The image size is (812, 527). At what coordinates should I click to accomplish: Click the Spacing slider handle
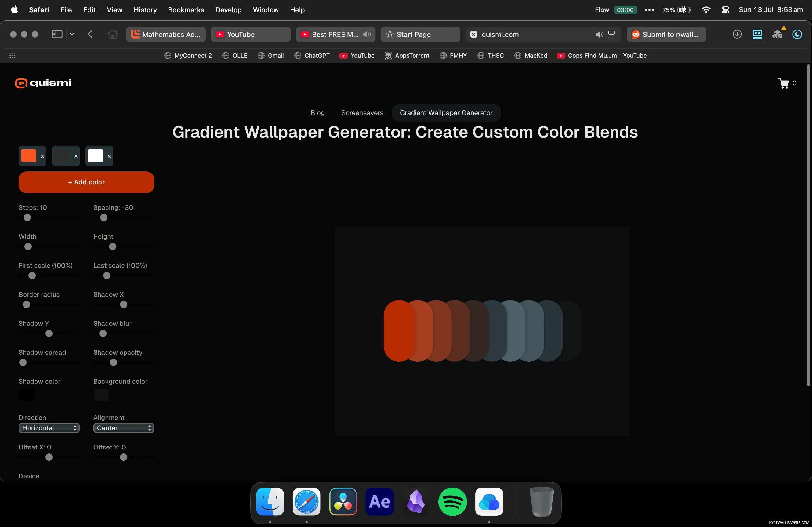[x=104, y=217]
